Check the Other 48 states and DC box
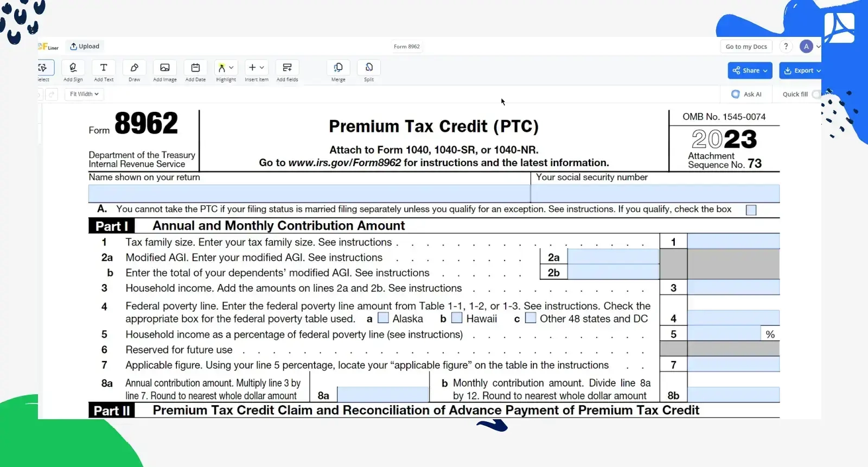This screenshot has width=868, height=467. [x=531, y=318]
